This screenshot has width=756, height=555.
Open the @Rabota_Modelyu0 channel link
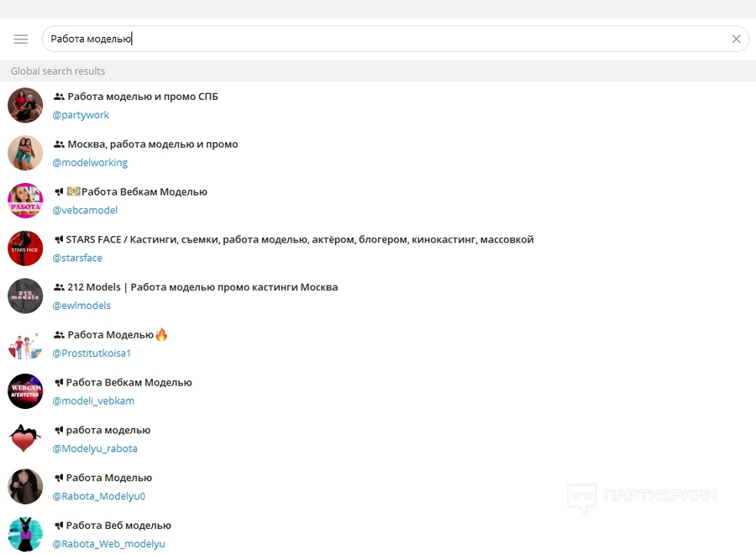tap(99, 496)
